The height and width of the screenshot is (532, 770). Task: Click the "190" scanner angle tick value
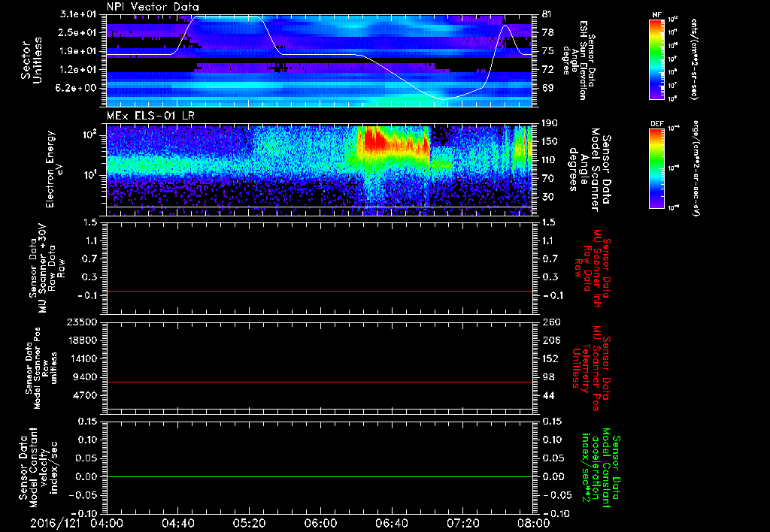(x=550, y=122)
